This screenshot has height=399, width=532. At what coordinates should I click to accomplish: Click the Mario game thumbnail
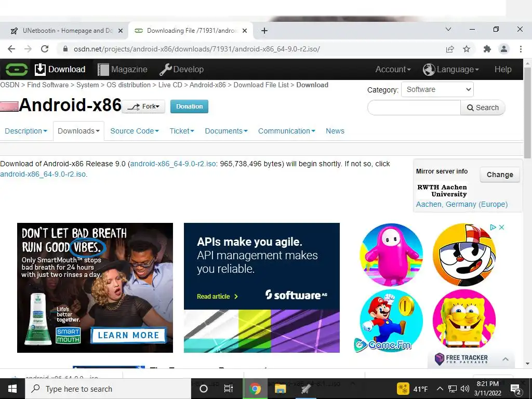391,321
